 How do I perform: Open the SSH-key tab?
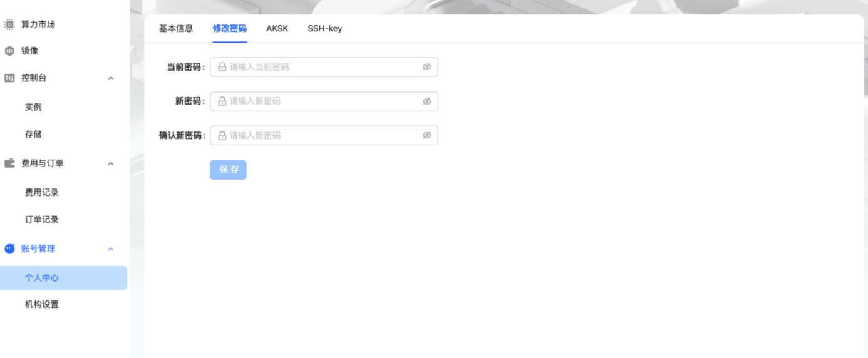click(x=324, y=28)
